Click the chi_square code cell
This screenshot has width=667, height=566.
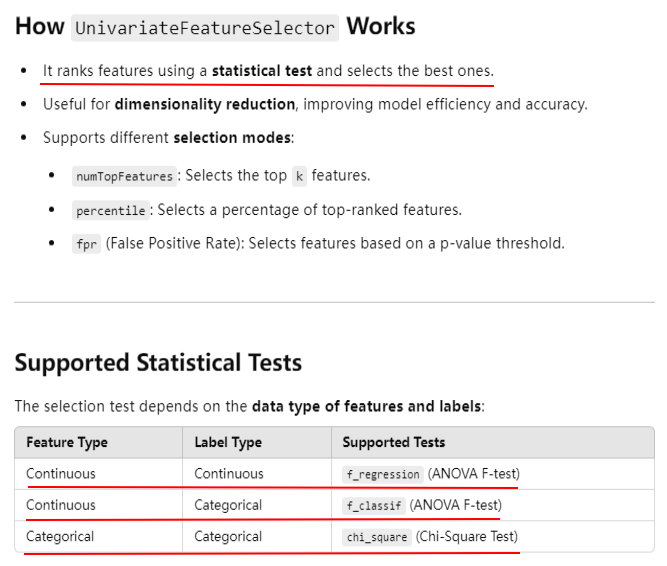pyautogui.click(x=377, y=537)
